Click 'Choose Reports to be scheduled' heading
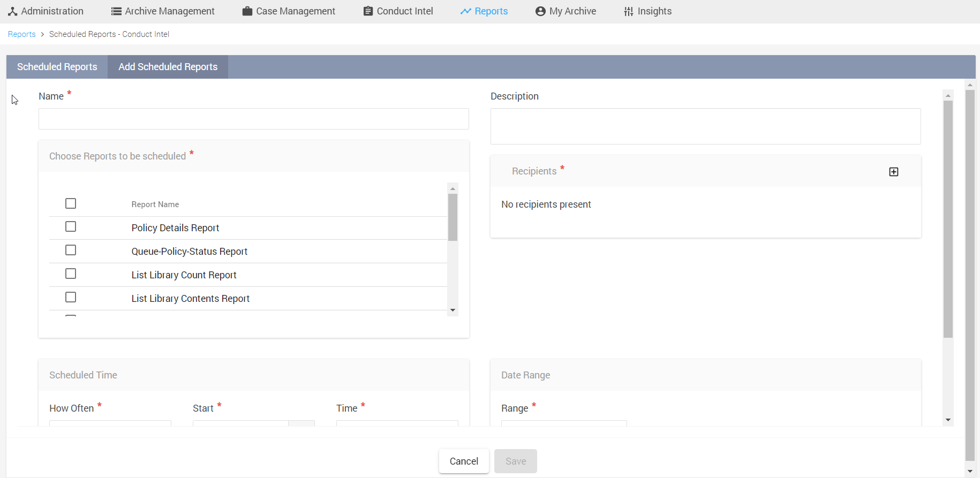 (118, 156)
